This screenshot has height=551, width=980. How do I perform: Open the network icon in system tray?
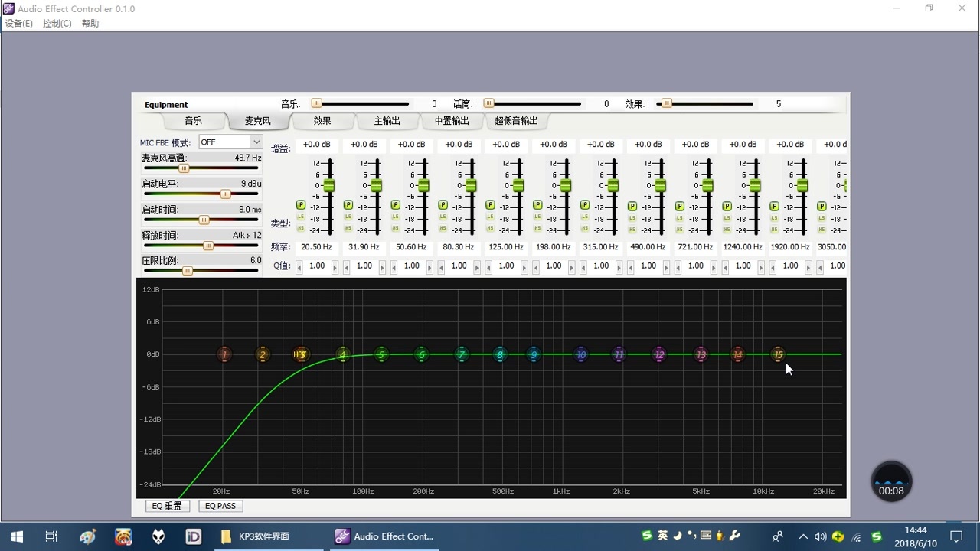tap(857, 536)
